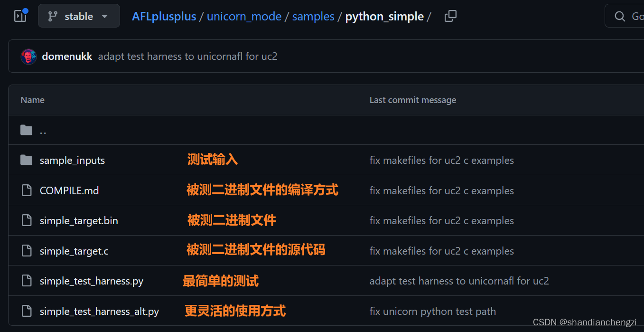The width and height of the screenshot is (644, 332).
Task: Click the file icon beside simple_target.bin
Action: 27,220
